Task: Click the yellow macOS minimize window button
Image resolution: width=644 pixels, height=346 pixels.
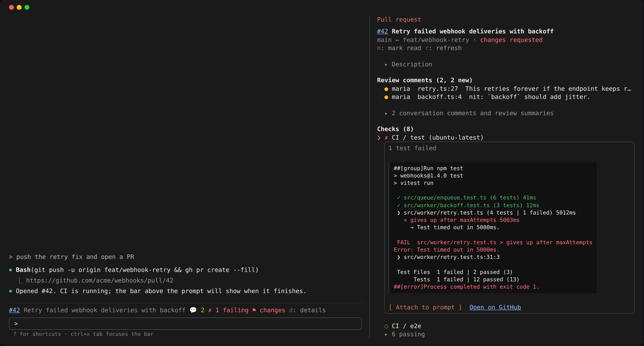Action: (x=19, y=7)
